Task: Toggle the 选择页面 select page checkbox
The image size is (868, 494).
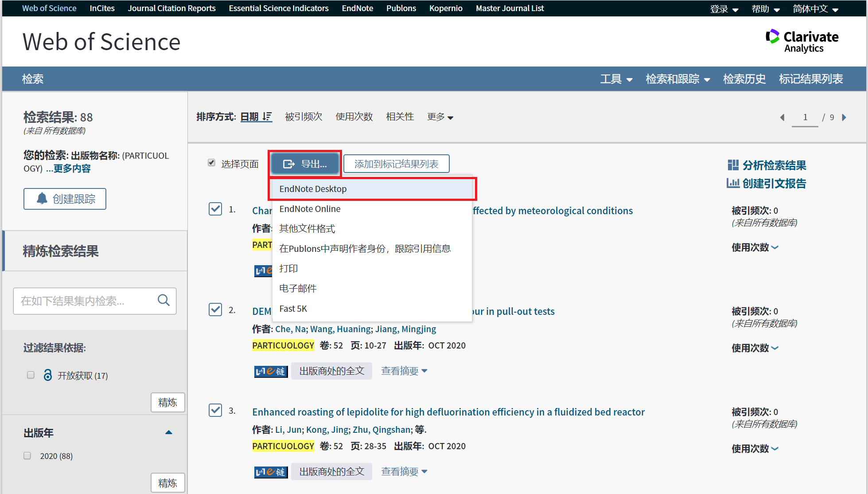Action: coord(211,163)
